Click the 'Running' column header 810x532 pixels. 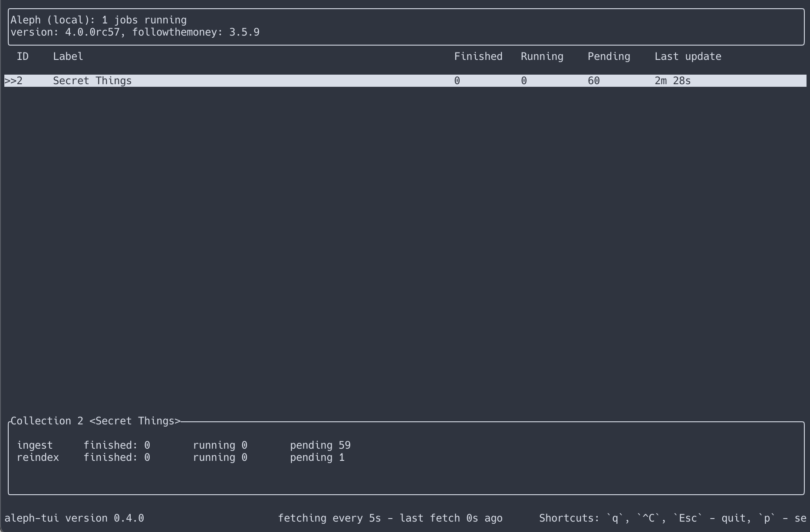coord(542,56)
